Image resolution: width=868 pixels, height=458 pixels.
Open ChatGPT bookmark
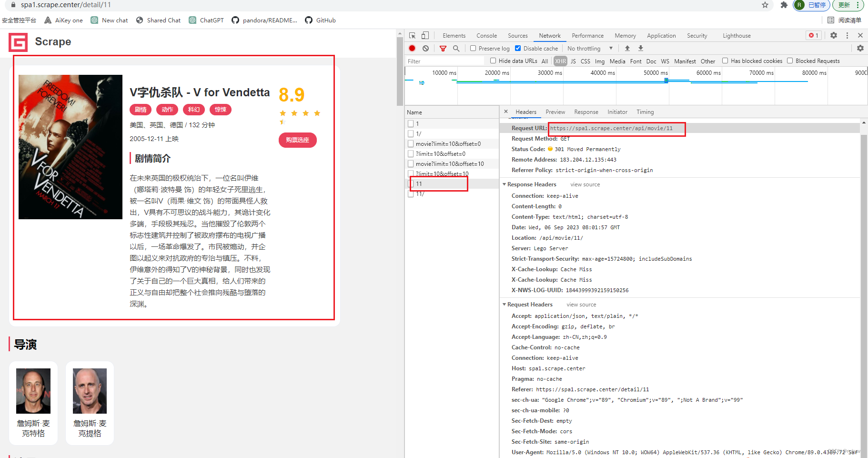pos(206,20)
